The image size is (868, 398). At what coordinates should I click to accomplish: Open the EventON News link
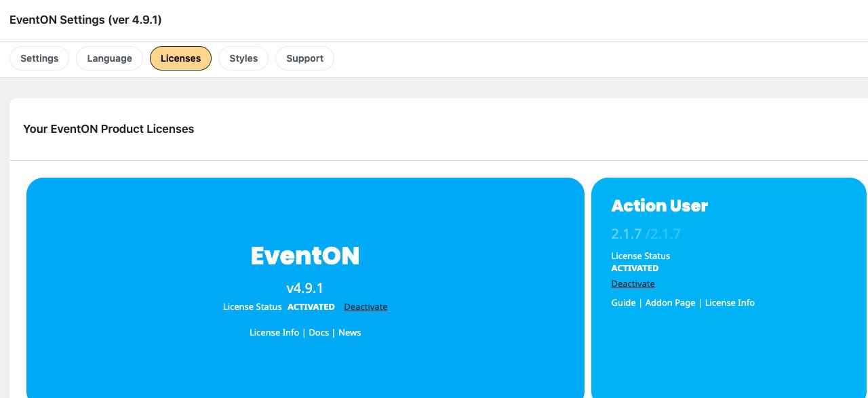point(350,333)
